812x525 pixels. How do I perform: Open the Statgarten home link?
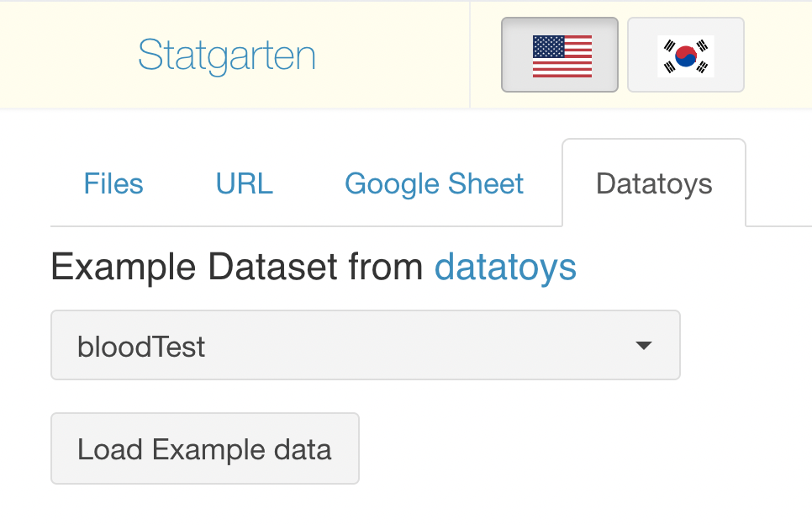[227, 55]
